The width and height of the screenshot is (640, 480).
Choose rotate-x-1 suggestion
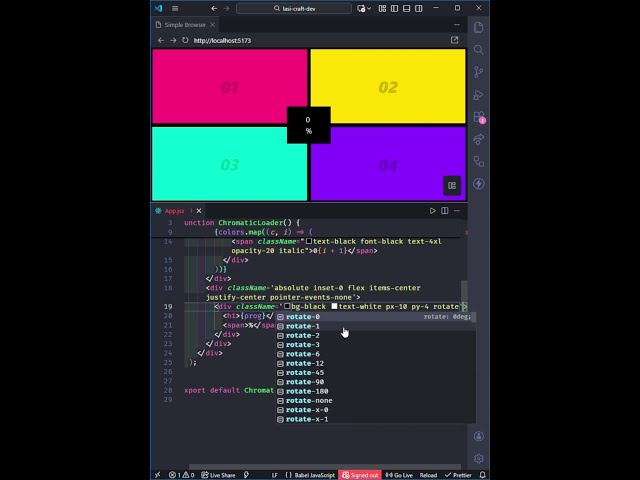[x=376, y=420]
